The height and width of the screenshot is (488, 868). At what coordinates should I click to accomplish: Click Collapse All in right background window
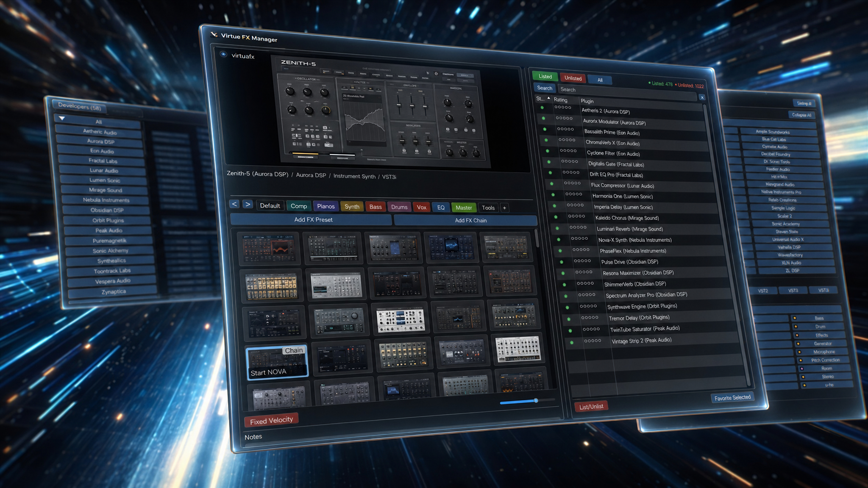click(x=801, y=115)
